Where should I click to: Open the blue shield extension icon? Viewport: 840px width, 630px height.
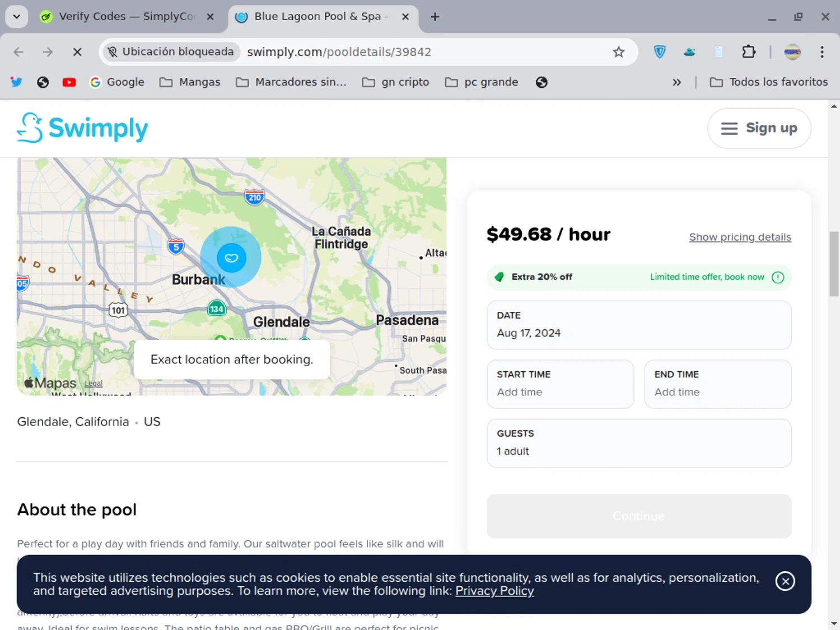(x=660, y=52)
